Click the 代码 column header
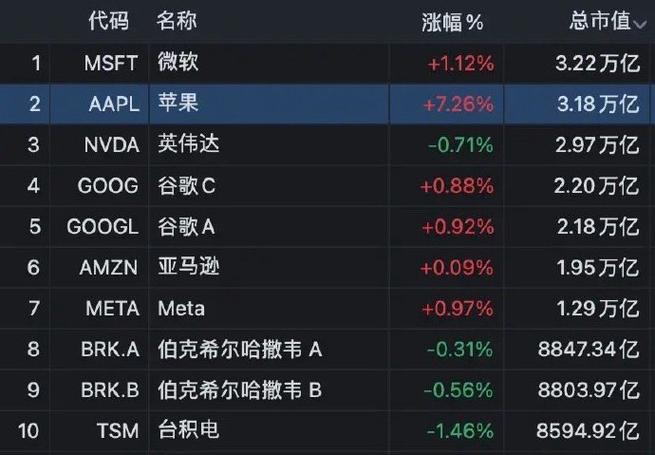The image size is (655, 455). [x=109, y=20]
